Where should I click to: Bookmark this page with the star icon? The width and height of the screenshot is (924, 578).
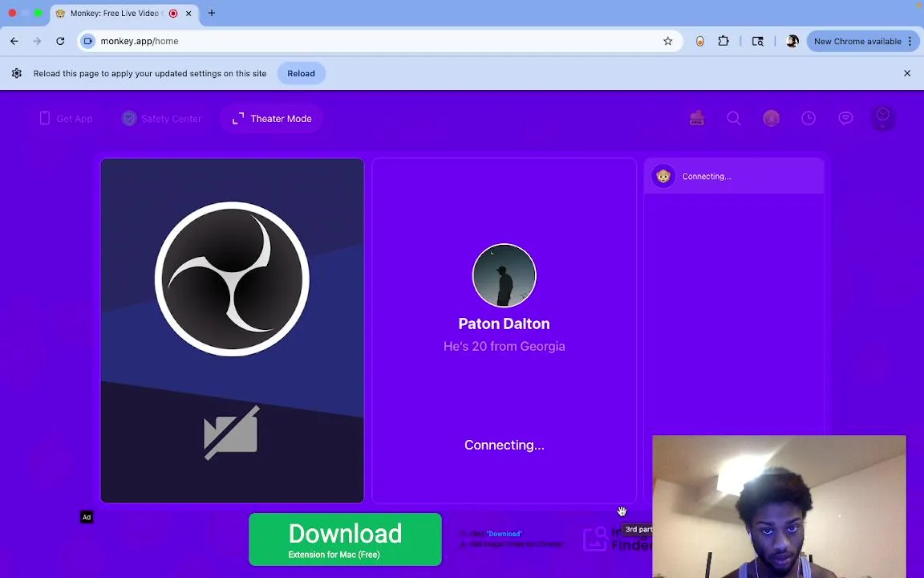click(x=667, y=41)
